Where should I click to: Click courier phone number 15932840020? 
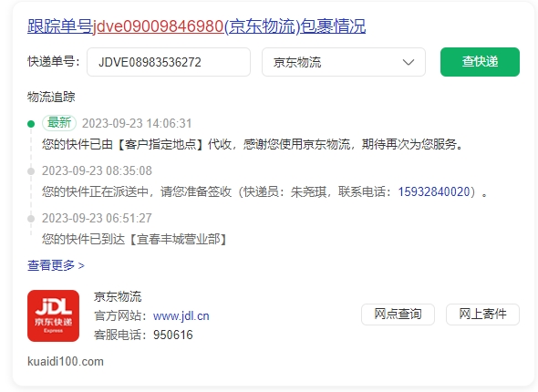pyautogui.click(x=434, y=191)
